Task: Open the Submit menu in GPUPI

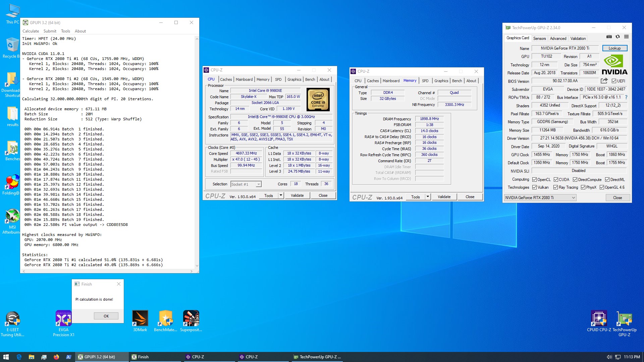Action: (x=50, y=31)
